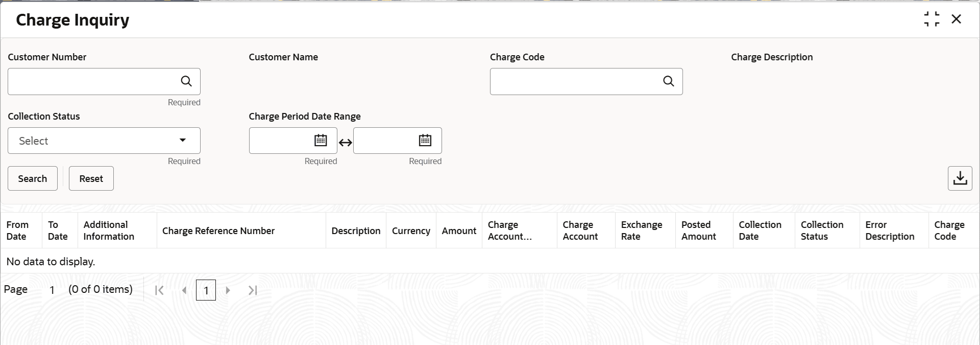
Task: Open the start date calendar picker
Action: 321,140
